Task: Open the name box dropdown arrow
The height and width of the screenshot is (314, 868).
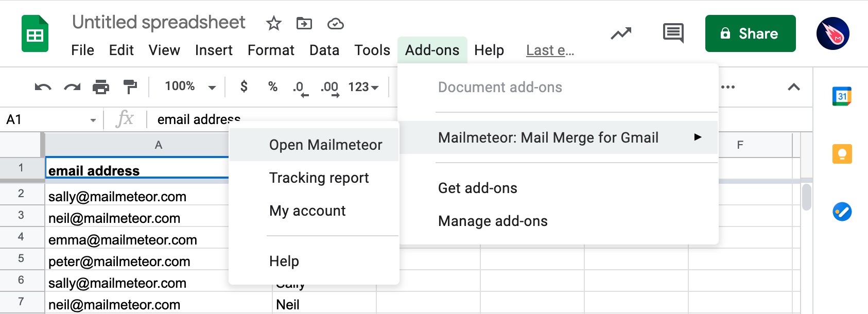Action: point(93,120)
